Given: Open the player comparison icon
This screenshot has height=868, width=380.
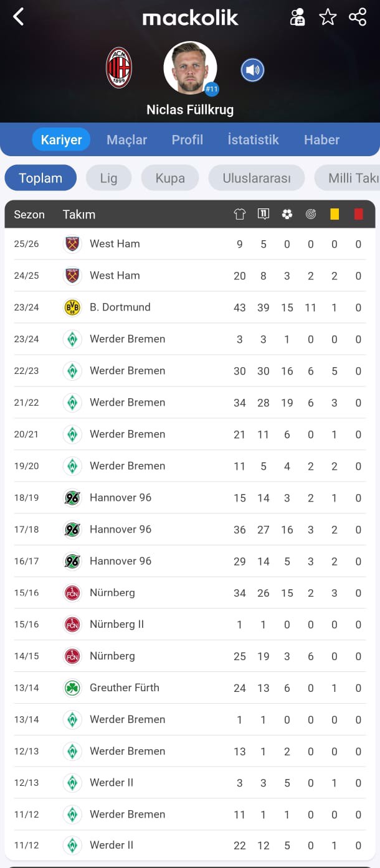Looking at the screenshot, I should point(298,17).
